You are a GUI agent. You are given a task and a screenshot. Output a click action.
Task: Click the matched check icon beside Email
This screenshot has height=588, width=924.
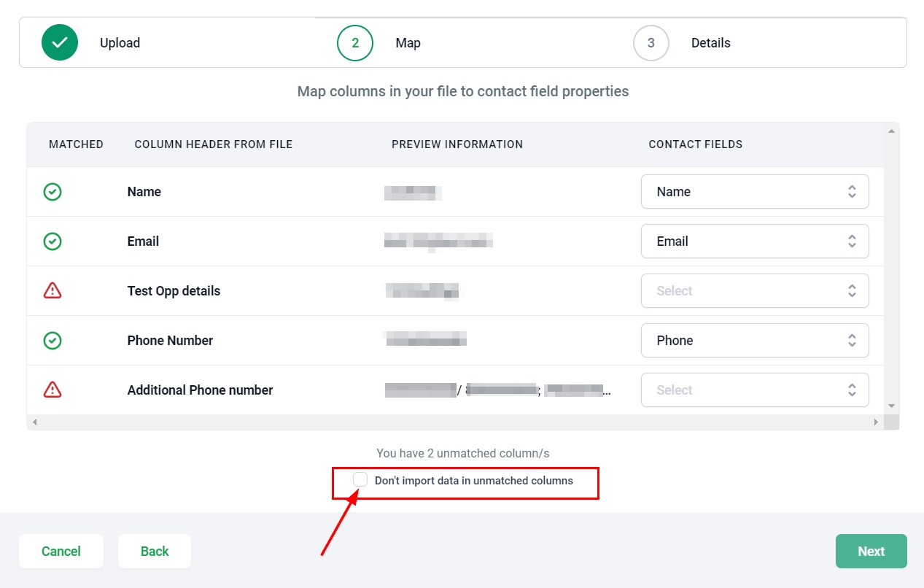[53, 241]
